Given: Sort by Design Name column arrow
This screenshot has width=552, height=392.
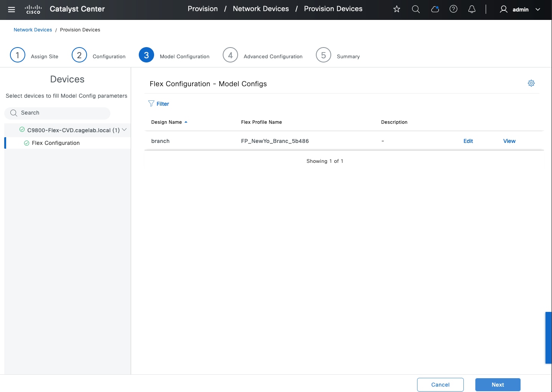Looking at the screenshot, I should point(186,122).
